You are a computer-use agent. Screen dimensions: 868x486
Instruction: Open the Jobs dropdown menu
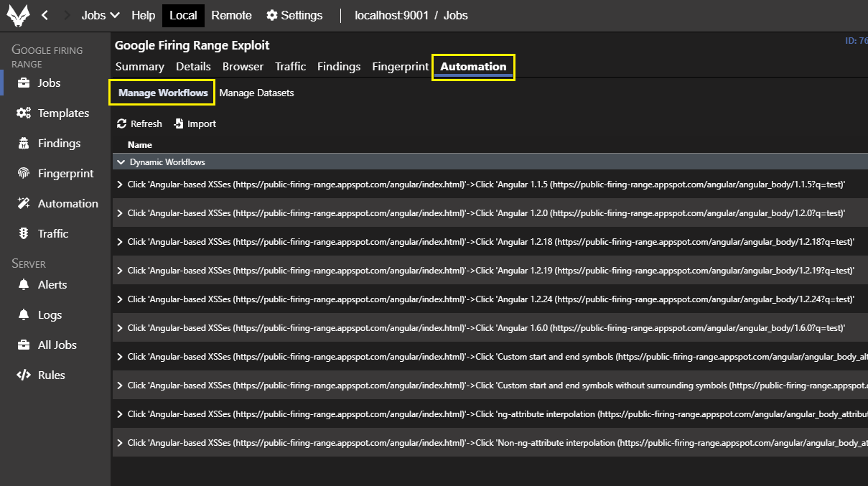(x=100, y=15)
